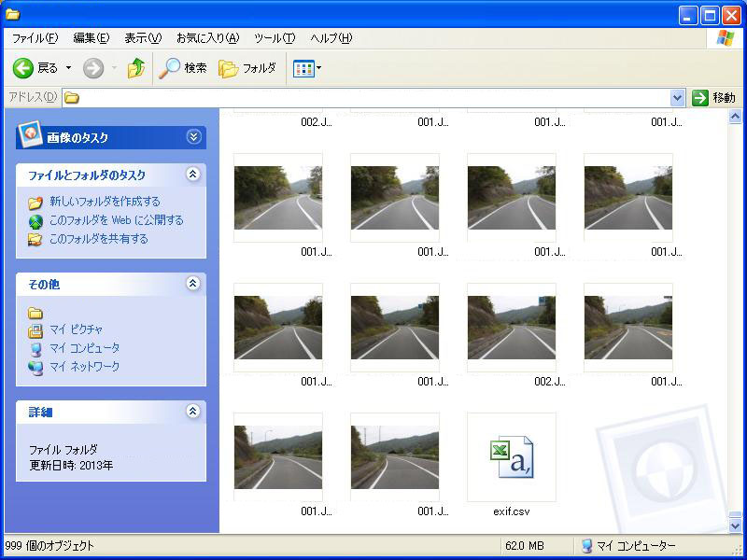This screenshot has width=747, height=560.
Task: Open マイ ピクチャ link
Action: pyautogui.click(x=76, y=329)
